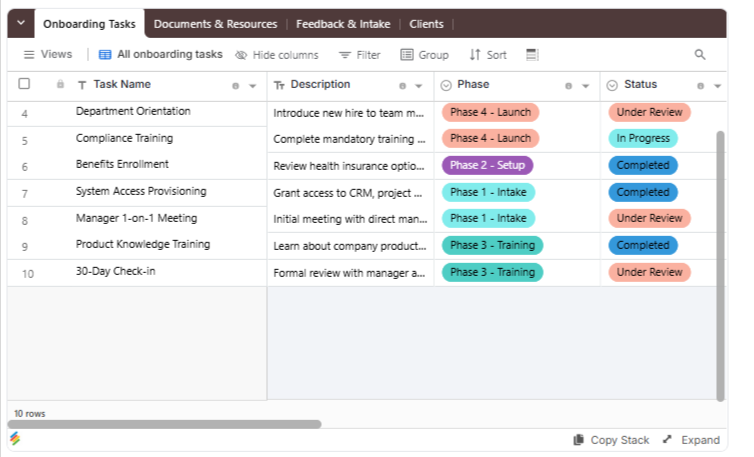Click Completed in Product Knowledge Training row
The image size is (754, 457).
643,245
